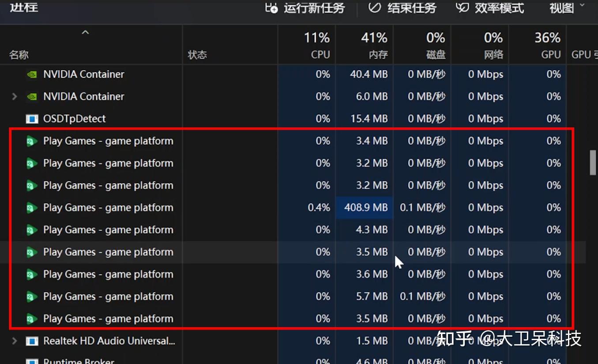Select the Realtek HD Audio Universal process name

coord(109,341)
